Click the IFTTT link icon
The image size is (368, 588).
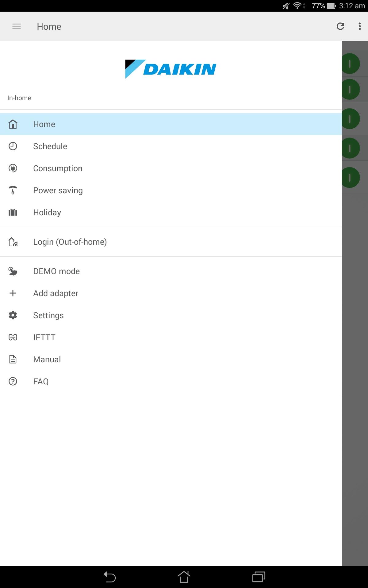pos(13,337)
